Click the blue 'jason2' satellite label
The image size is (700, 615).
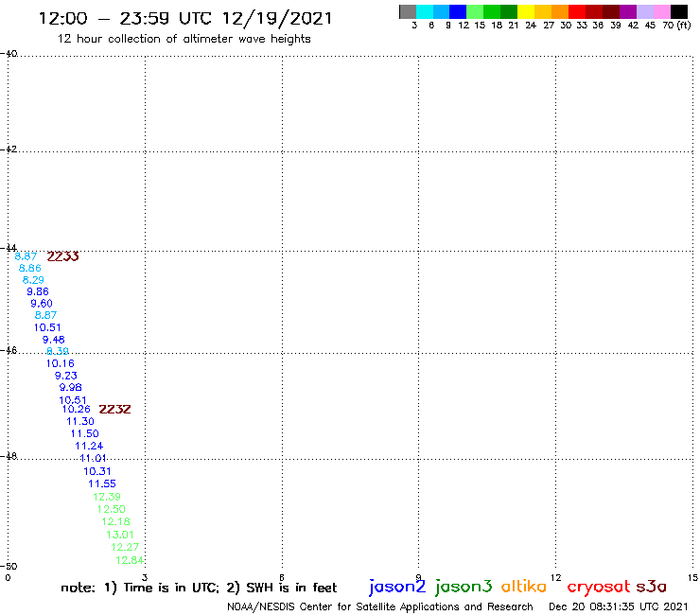tap(397, 587)
